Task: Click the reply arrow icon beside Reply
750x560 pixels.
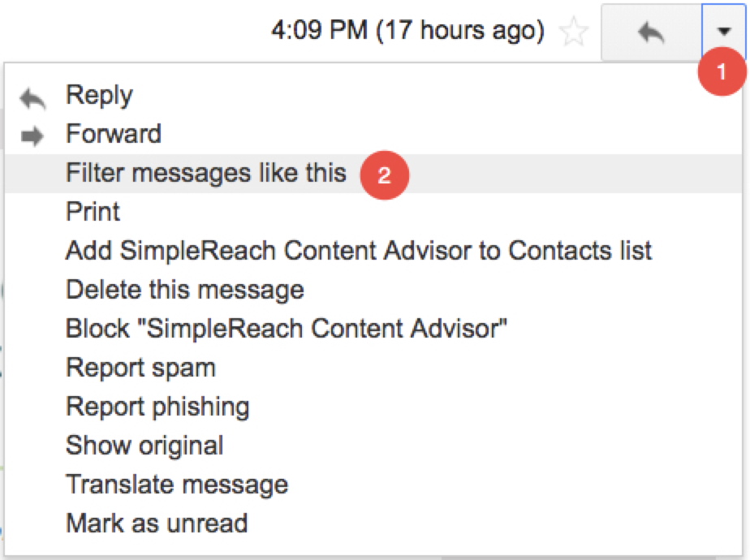Action: coord(32,98)
